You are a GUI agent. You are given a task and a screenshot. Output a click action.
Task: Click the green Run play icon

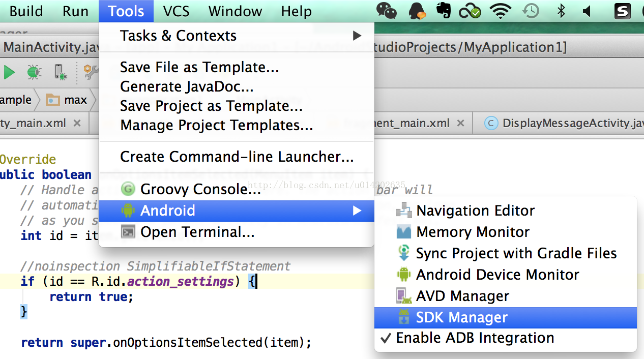point(9,72)
